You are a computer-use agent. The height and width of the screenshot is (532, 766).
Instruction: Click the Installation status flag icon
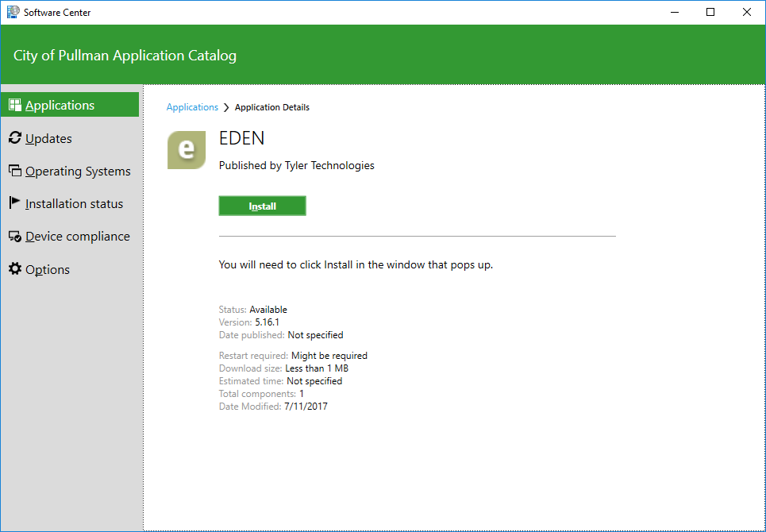click(14, 203)
